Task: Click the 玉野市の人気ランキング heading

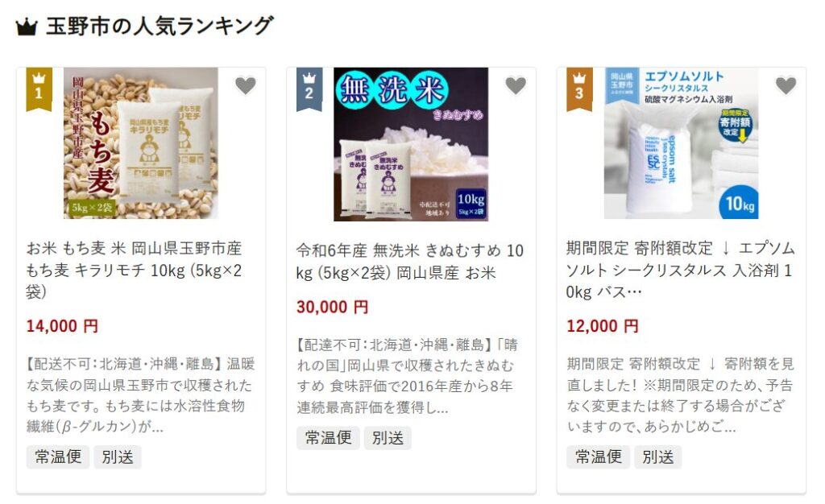Action: 160,27
